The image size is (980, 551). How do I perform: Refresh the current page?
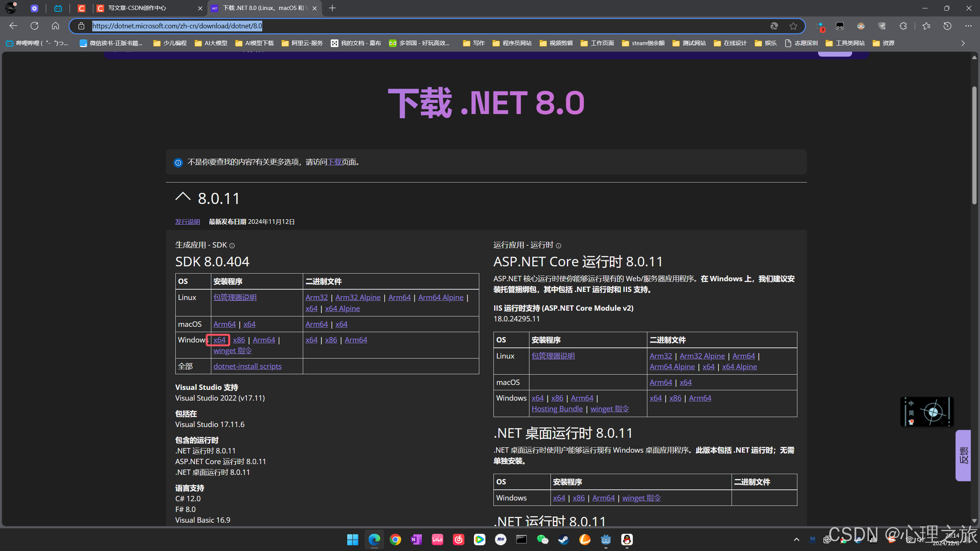(x=34, y=26)
